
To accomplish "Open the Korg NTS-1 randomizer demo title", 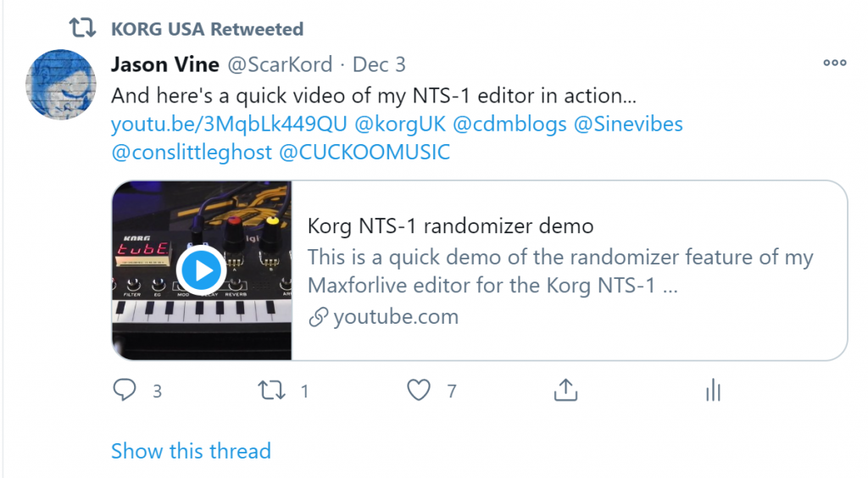I will coord(450,226).
